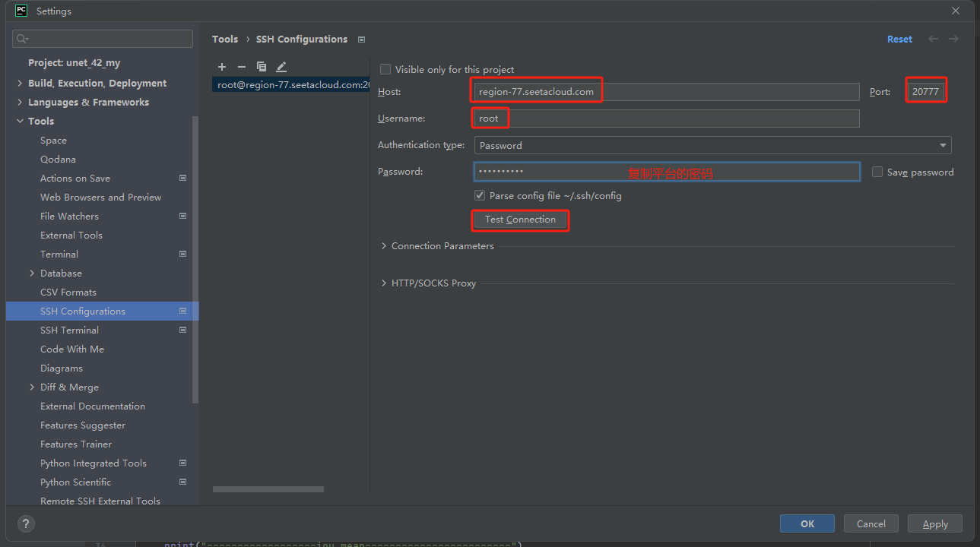This screenshot has height=547, width=980.
Task: Copy the selected SSH configuration
Action: (x=262, y=67)
